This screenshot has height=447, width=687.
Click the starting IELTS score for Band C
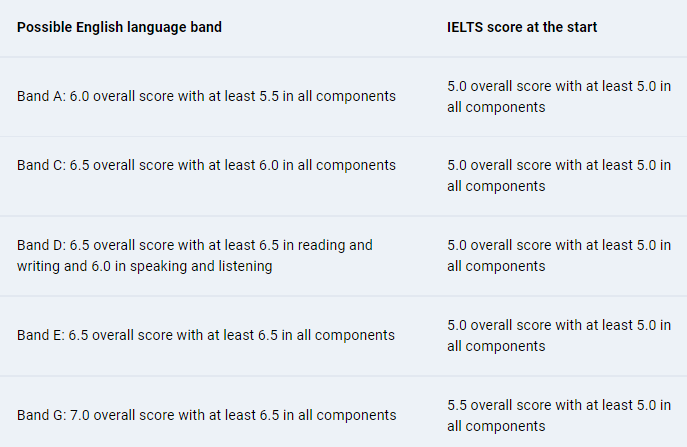point(559,176)
